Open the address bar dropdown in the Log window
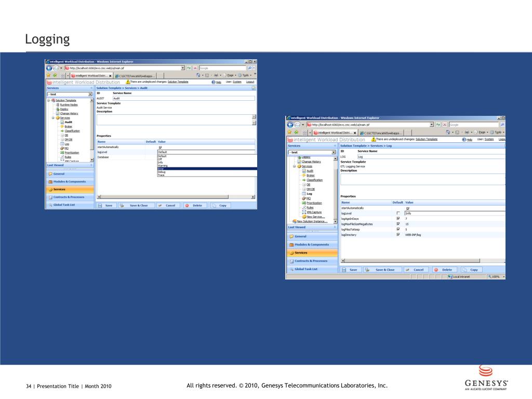Image resolution: width=532 pixels, height=399 pixels. coord(432,125)
